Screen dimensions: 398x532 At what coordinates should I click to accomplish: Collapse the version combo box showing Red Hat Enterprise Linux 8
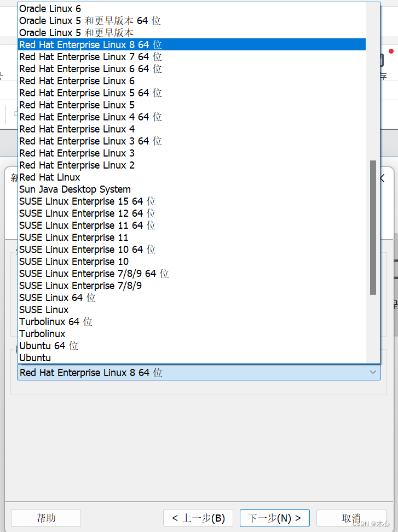coord(199,372)
